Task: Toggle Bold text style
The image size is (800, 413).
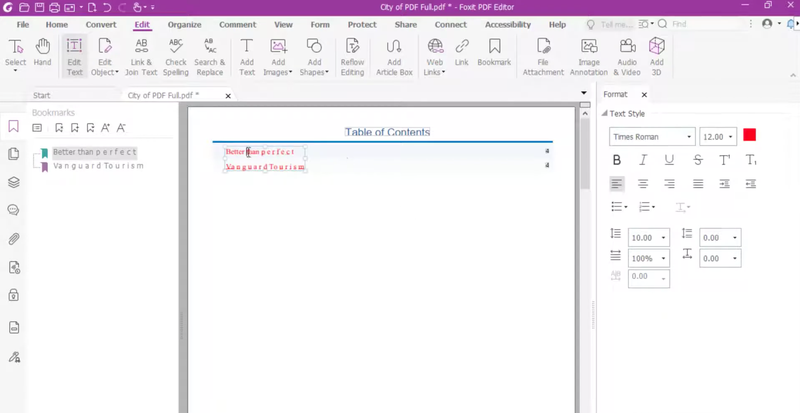Action: coord(617,160)
